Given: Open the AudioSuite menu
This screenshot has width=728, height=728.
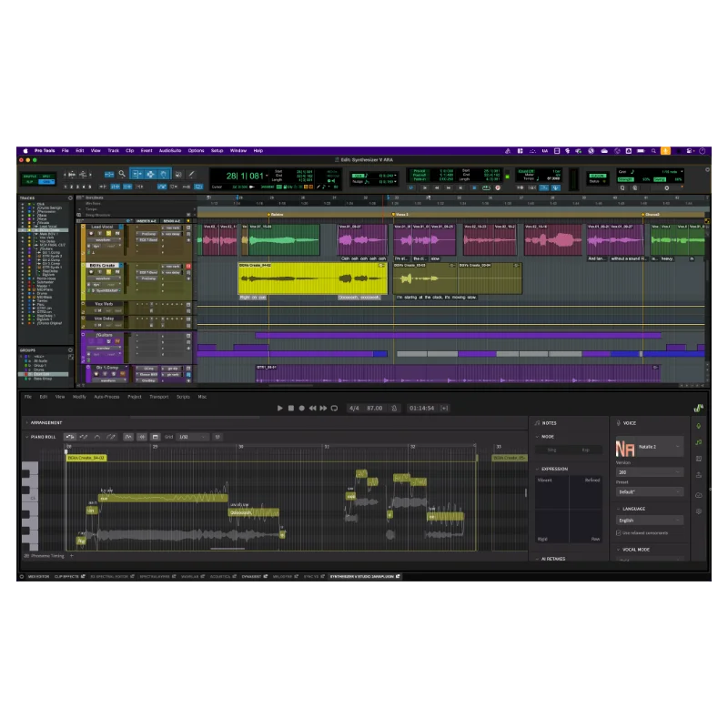Looking at the screenshot, I should (x=170, y=151).
